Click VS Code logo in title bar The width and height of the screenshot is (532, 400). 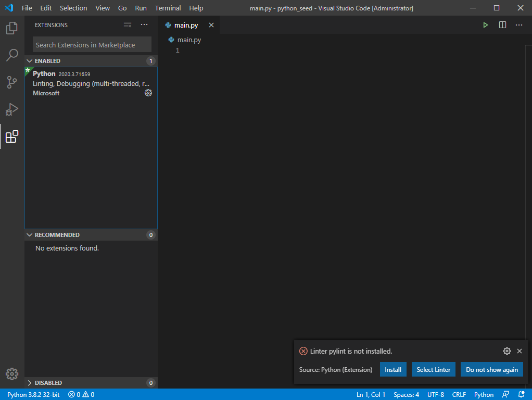point(9,8)
